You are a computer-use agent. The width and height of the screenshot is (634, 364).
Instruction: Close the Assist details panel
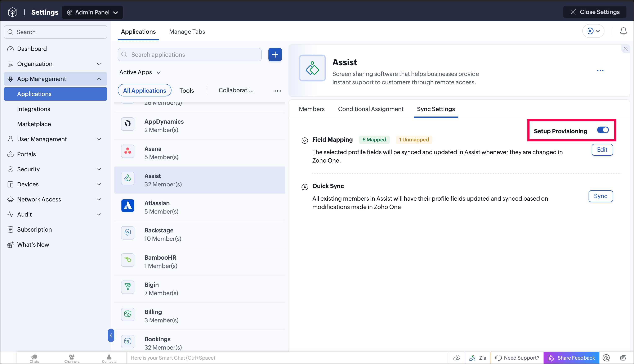(x=625, y=49)
